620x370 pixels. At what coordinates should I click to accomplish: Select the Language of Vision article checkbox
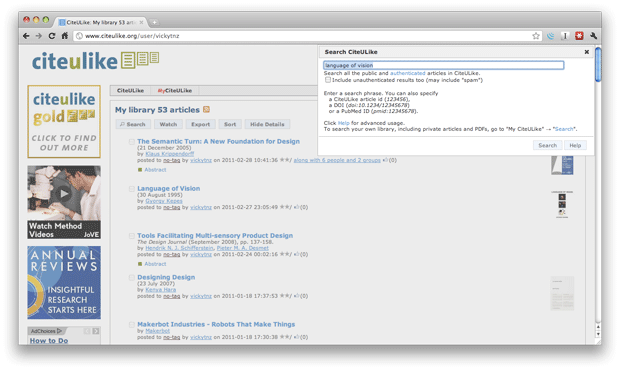[x=132, y=189]
